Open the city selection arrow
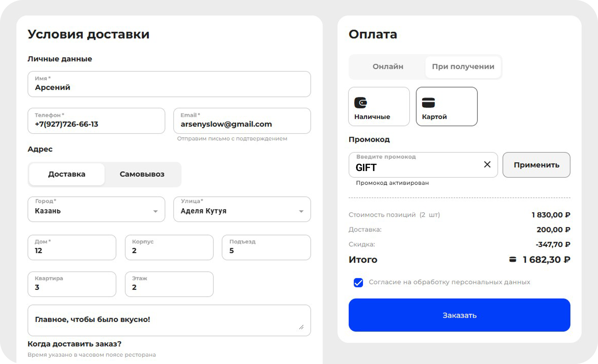Viewport: 598px width, 364px height. (155, 211)
